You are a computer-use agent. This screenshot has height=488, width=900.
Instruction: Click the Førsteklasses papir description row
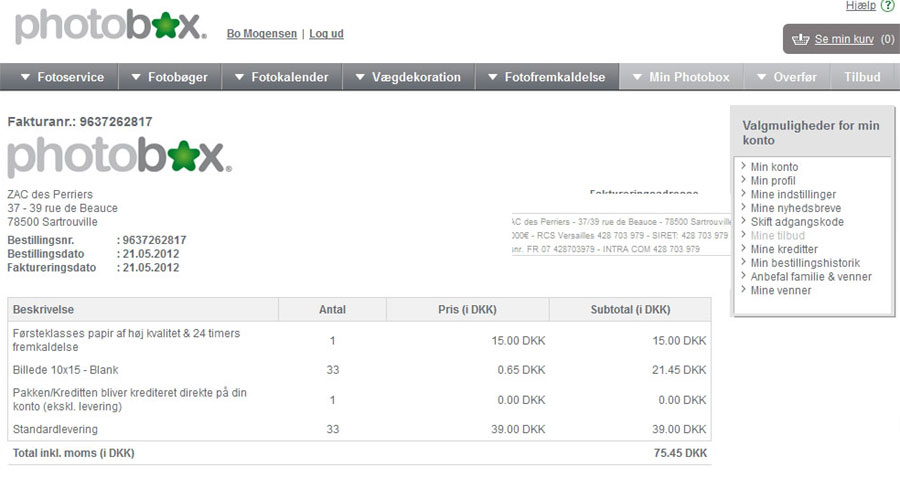[x=126, y=340]
